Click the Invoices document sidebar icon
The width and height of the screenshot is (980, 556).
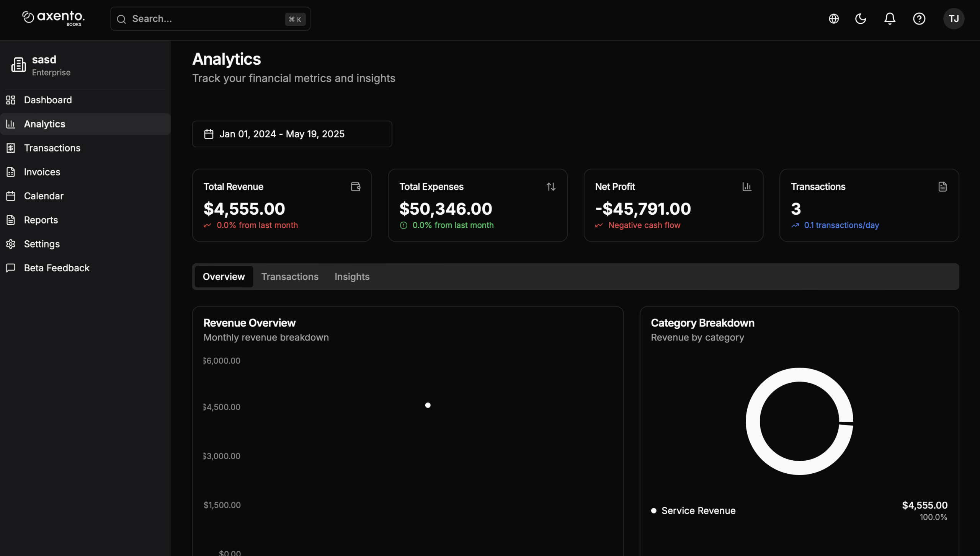coord(11,172)
